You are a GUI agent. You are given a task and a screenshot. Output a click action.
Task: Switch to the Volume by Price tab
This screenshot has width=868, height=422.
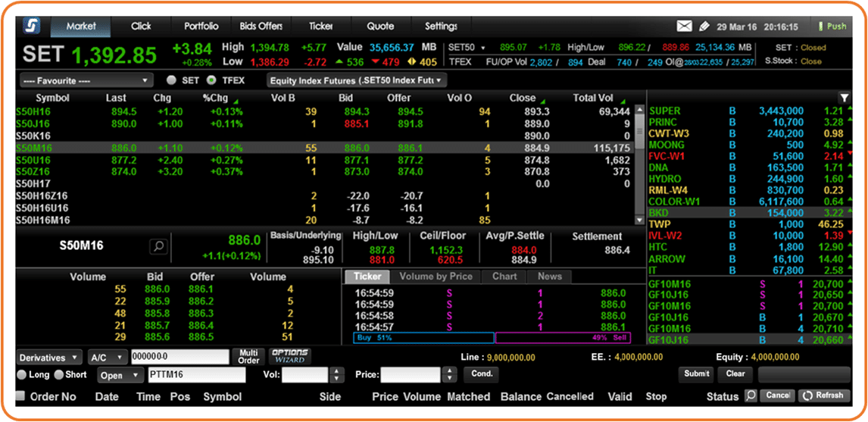tap(436, 277)
